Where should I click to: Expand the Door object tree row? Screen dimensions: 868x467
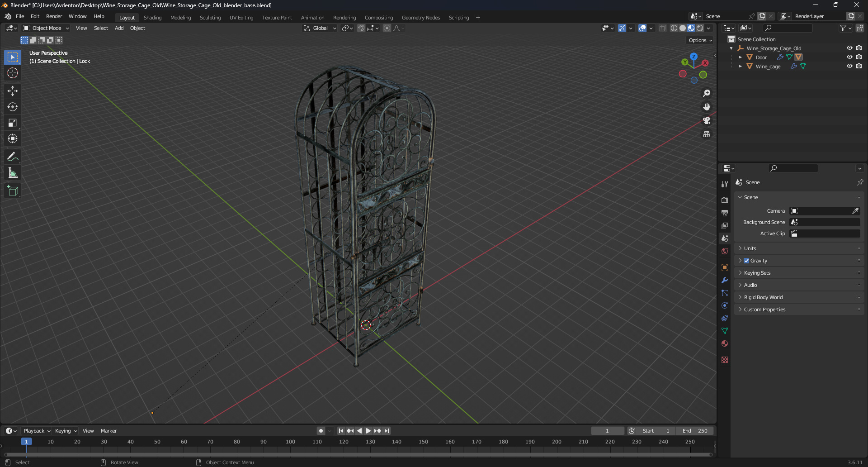tap(741, 57)
